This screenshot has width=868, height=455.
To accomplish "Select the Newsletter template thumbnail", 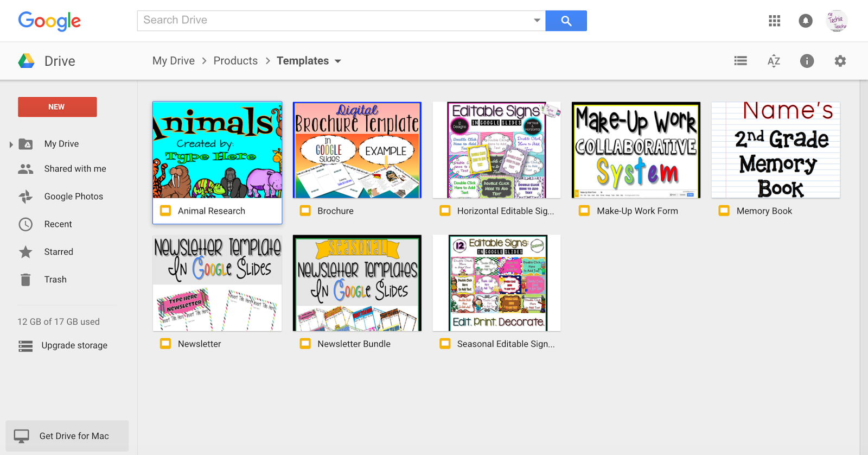I will [x=218, y=283].
